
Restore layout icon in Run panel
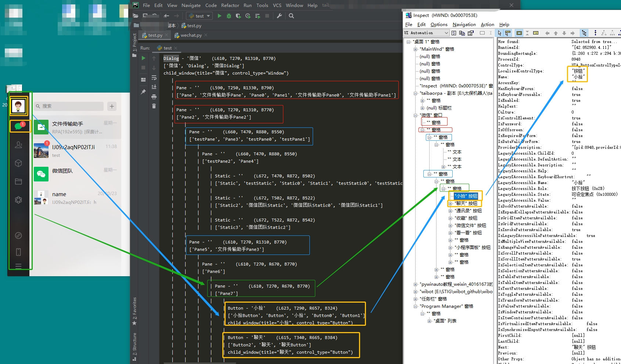click(x=143, y=79)
